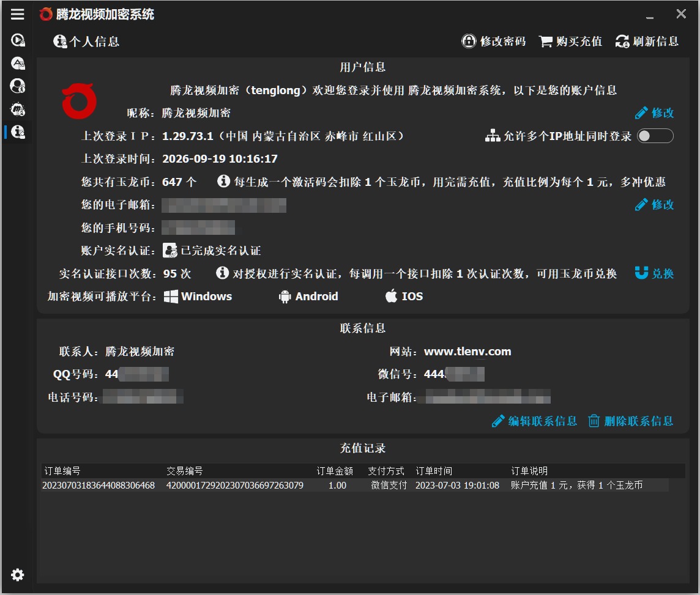Click the info icon beside 95 次 count

tap(222, 273)
